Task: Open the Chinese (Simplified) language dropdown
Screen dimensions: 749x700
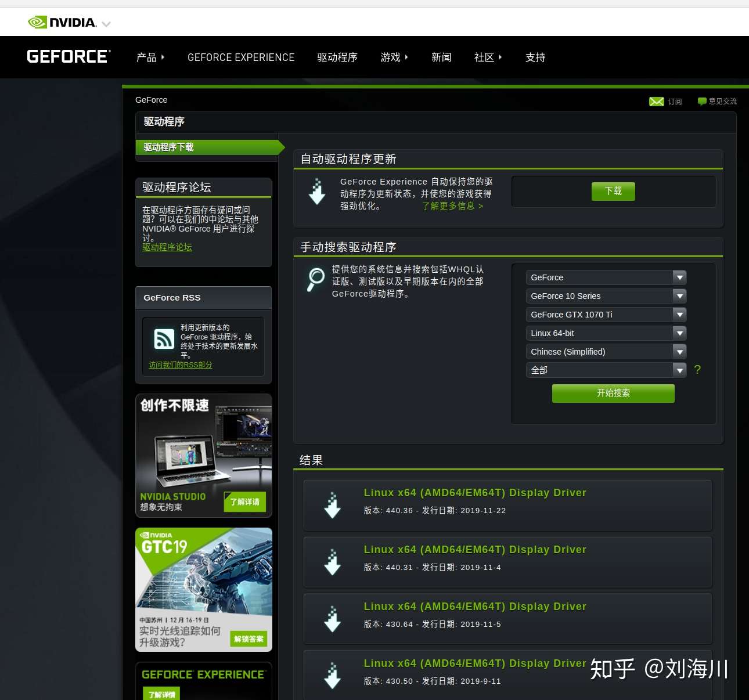Action: point(606,352)
